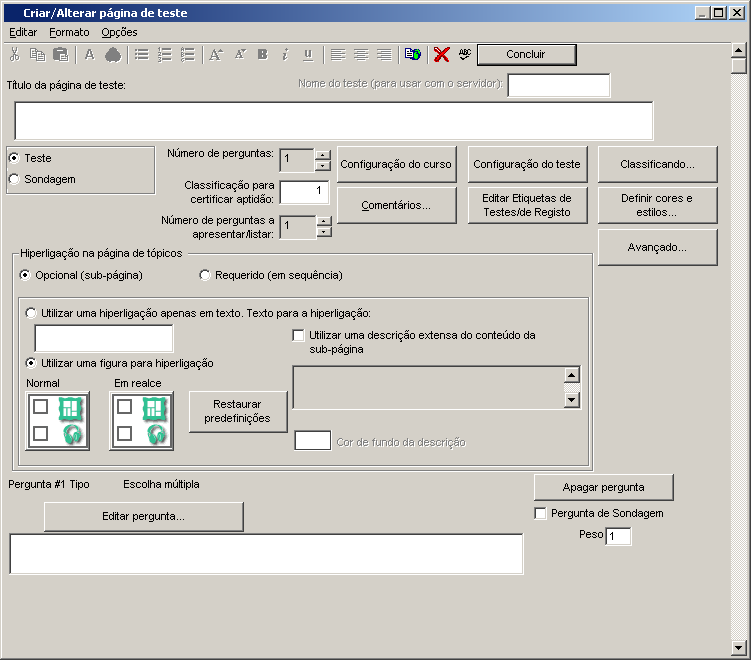This screenshot has width=751, height=660.
Task: Click the bulleted list icon
Action: point(142,55)
